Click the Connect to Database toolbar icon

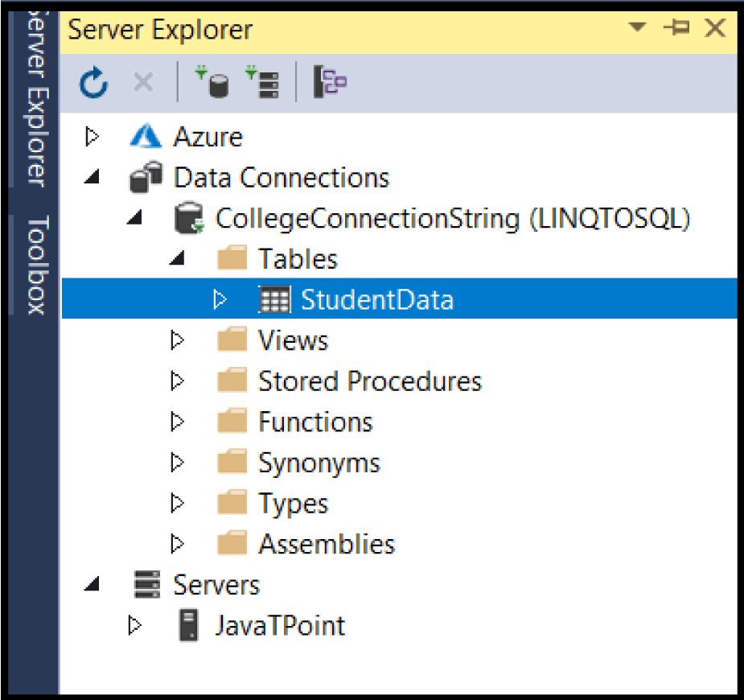tap(213, 82)
